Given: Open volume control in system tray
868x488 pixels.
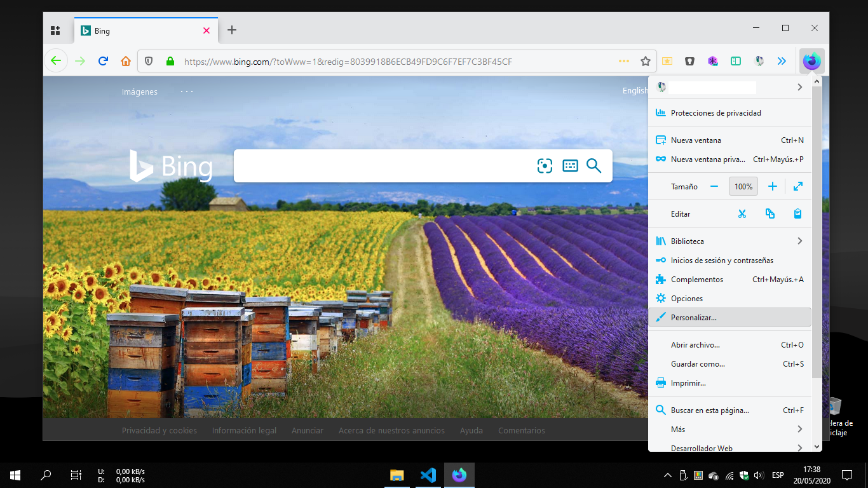Looking at the screenshot, I should click(759, 475).
